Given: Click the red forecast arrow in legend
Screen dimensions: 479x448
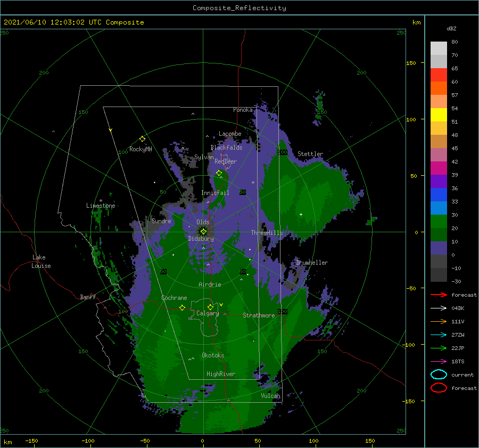Looking at the screenshot, I should click(x=439, y=295).
